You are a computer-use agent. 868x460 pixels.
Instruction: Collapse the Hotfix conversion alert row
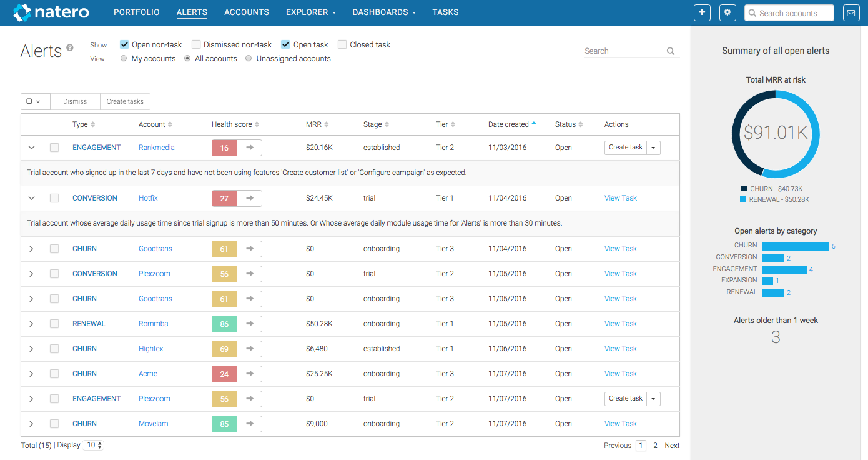31,198
